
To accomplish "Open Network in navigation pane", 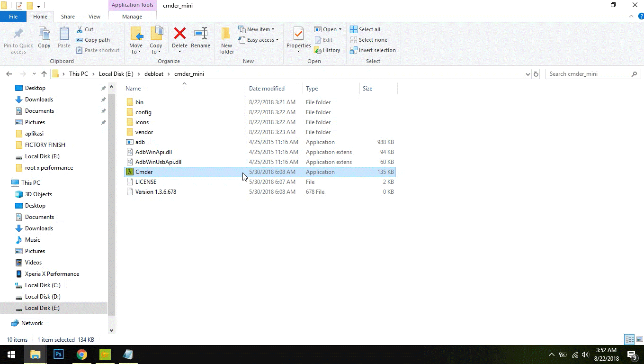I will 32,323.
